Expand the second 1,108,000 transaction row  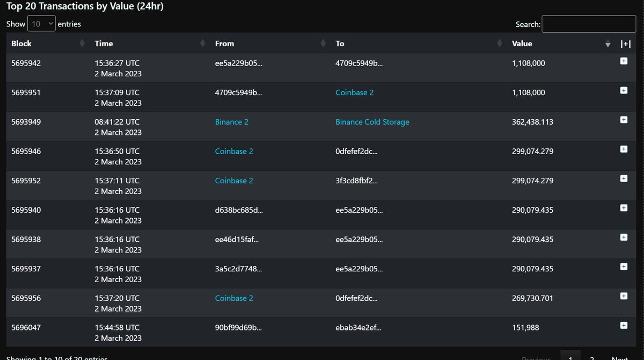(624, 90)
